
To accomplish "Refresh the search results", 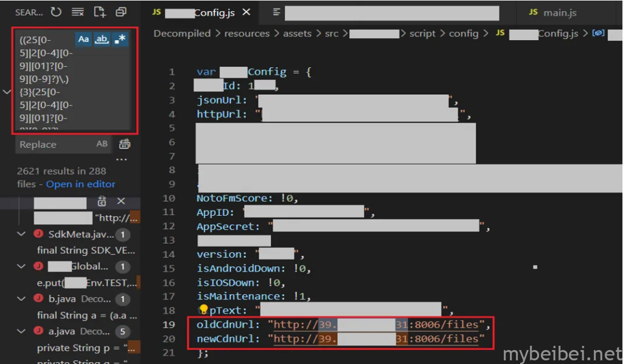I will 56,12.
